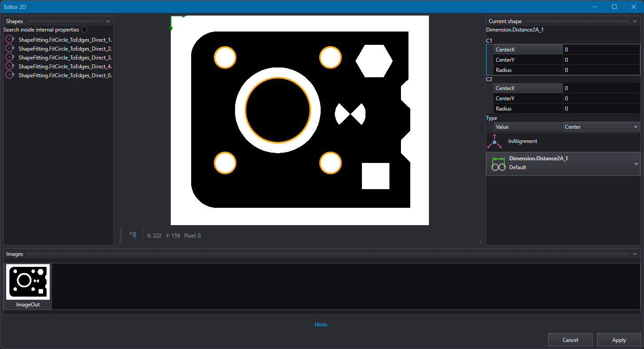Select ShapeFitting.FitCircle_ToEdges_Direct_2 in Shapes list
The width and height of the screenshot is (644, 349).
click(x=65, y=48)
